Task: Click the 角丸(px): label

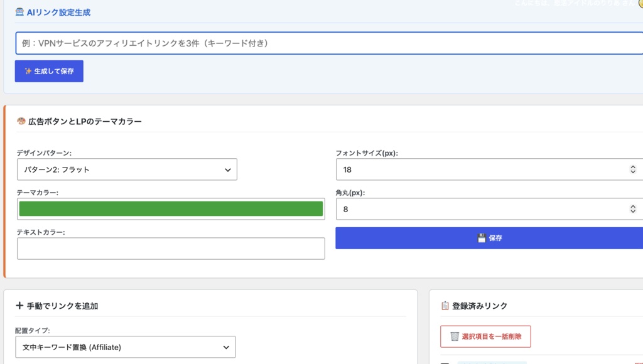Action: (350, 193)
